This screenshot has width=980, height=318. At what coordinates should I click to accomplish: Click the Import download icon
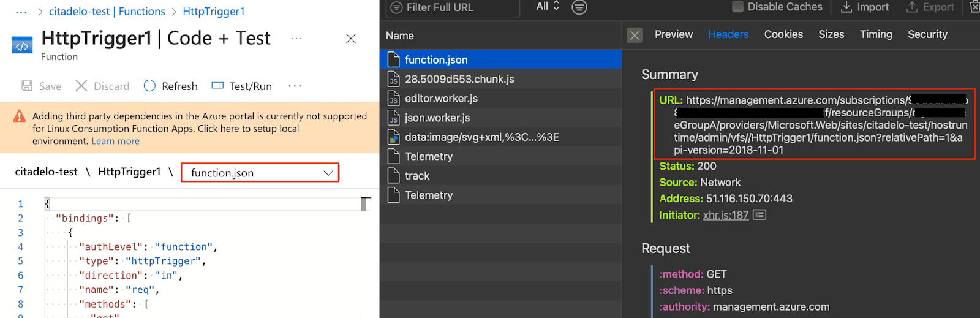point(846,7)
